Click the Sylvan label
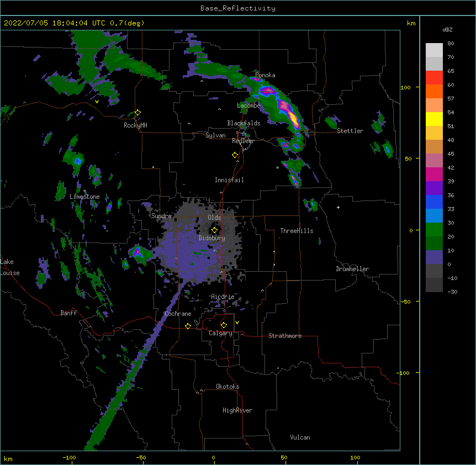Screen dimensions: 476x465 click(215, 135)
